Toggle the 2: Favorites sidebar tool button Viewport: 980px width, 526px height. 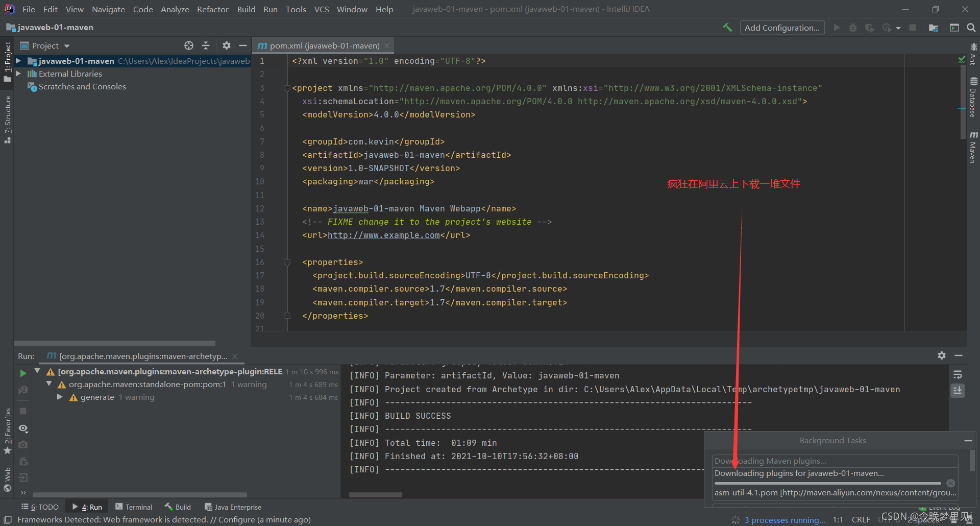pos(7,431)
